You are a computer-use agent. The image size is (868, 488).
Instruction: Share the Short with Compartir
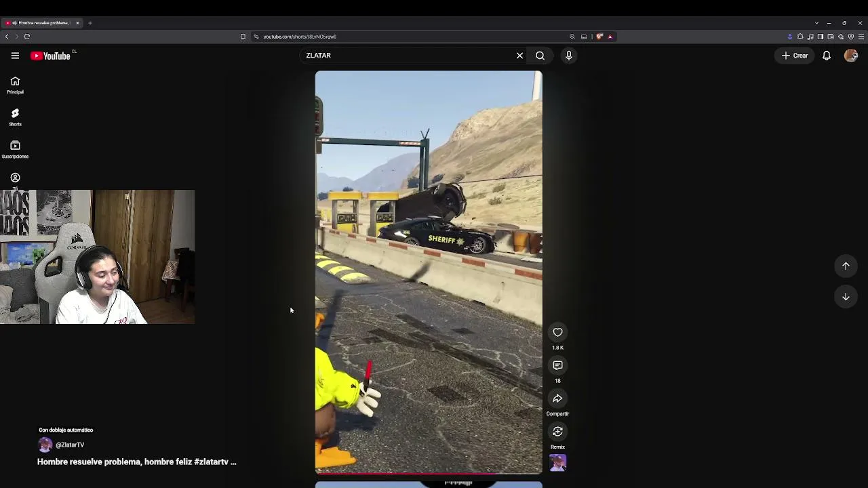click(557, 399)
